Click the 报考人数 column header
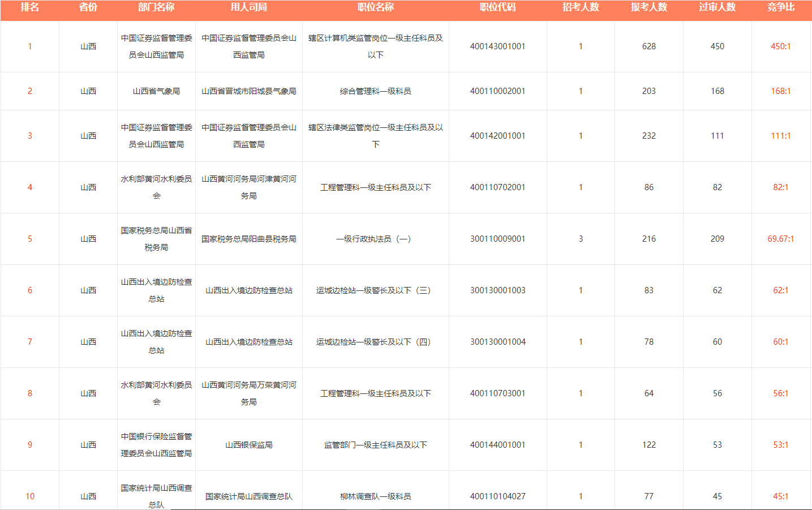This screenshot has height=510, width=812. click(648, 7)
